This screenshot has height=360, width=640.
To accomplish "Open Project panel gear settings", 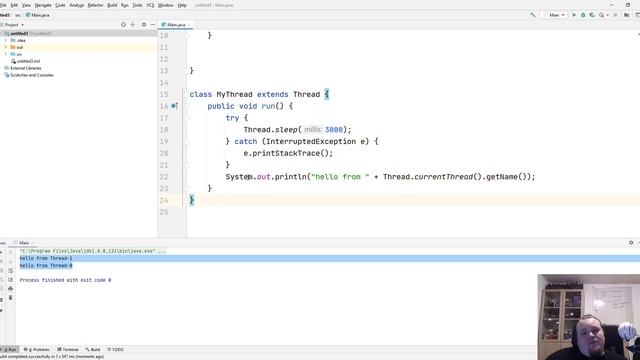I will (144, 25).
